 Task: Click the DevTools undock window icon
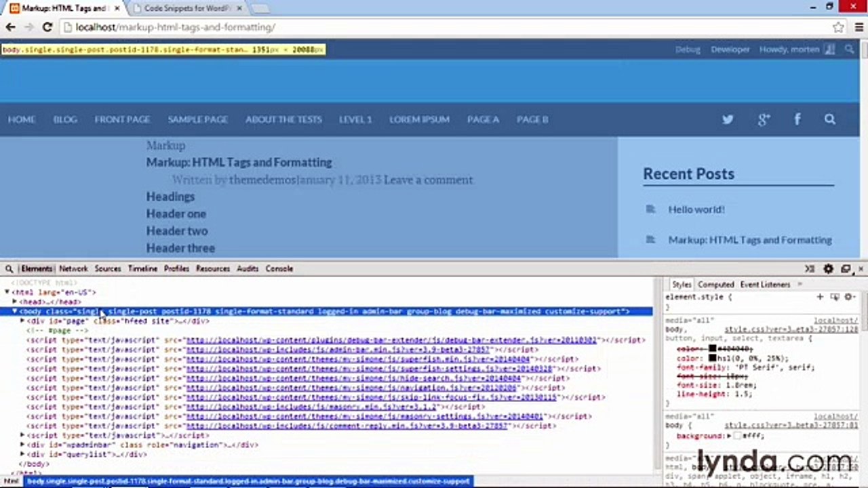coord(846,269)
